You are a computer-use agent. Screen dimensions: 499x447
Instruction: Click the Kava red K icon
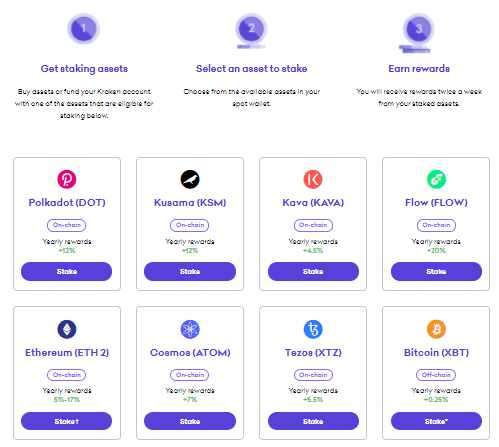[x=313, y=179]
